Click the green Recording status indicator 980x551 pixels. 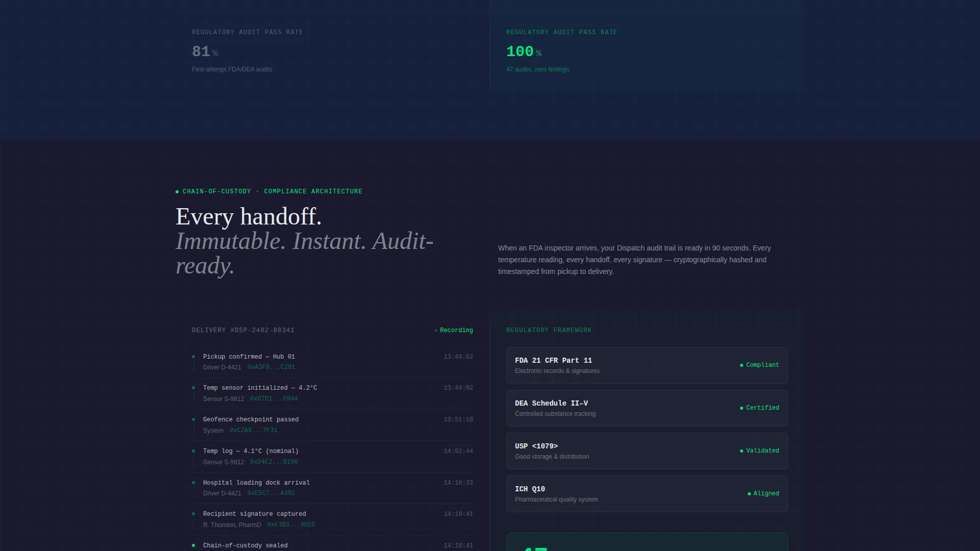pos(454,331)
